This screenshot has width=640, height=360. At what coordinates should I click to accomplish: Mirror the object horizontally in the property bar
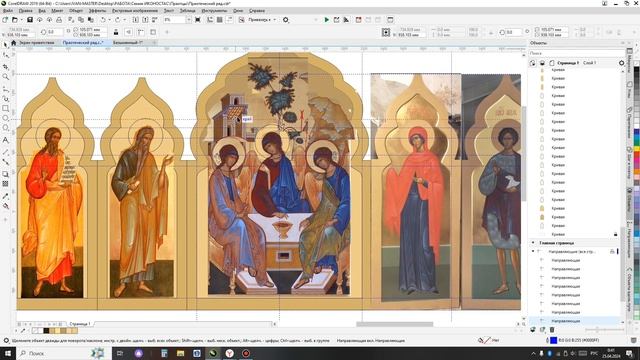(x=129, y=32)
